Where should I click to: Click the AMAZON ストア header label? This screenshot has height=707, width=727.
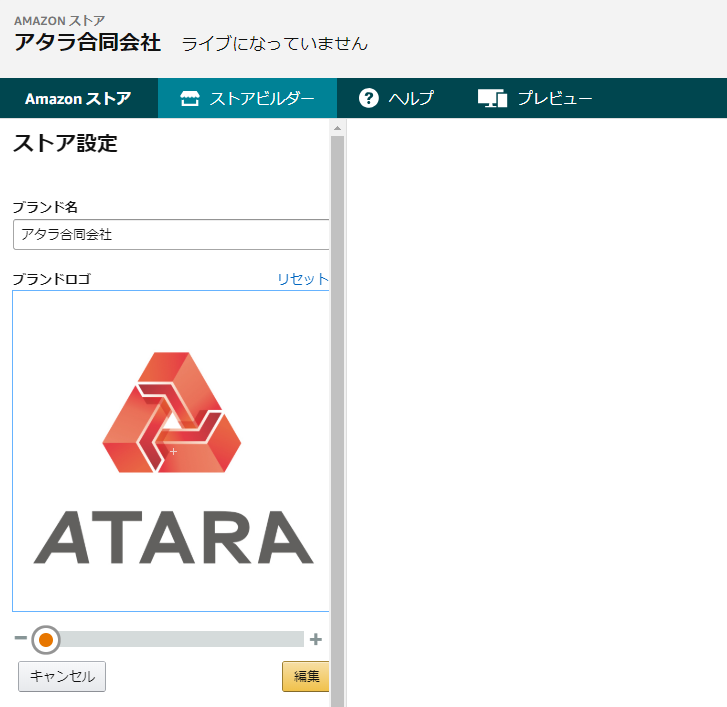point(59,21)
